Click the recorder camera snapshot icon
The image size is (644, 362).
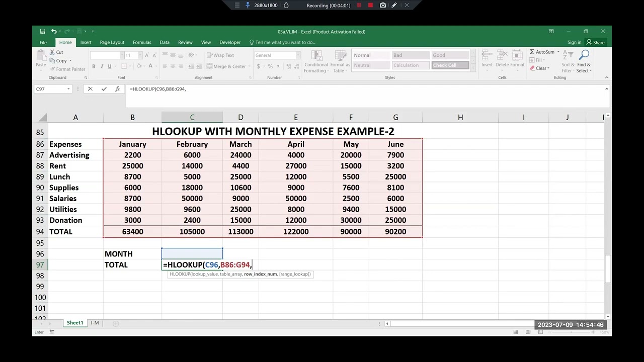click(383, 5)
